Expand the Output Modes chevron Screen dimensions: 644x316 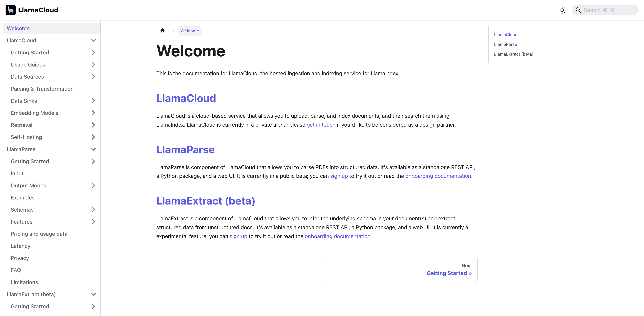pos(93,185)
